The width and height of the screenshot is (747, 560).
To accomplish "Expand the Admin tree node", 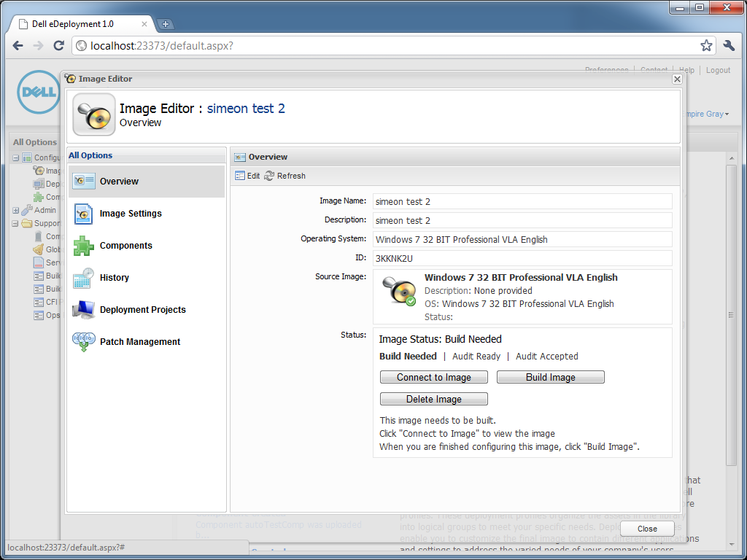I will tap(16, 210).
